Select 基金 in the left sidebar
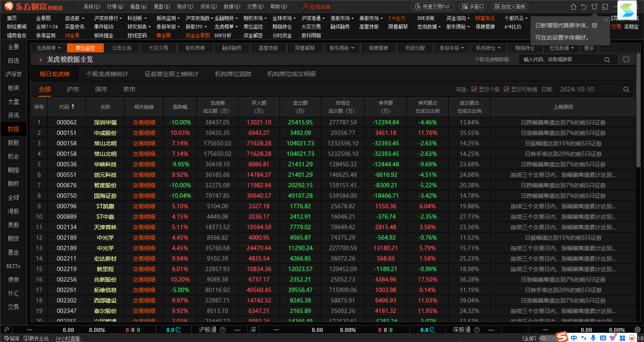The height and width of the screenshot is (342, 644). point(13,252)
